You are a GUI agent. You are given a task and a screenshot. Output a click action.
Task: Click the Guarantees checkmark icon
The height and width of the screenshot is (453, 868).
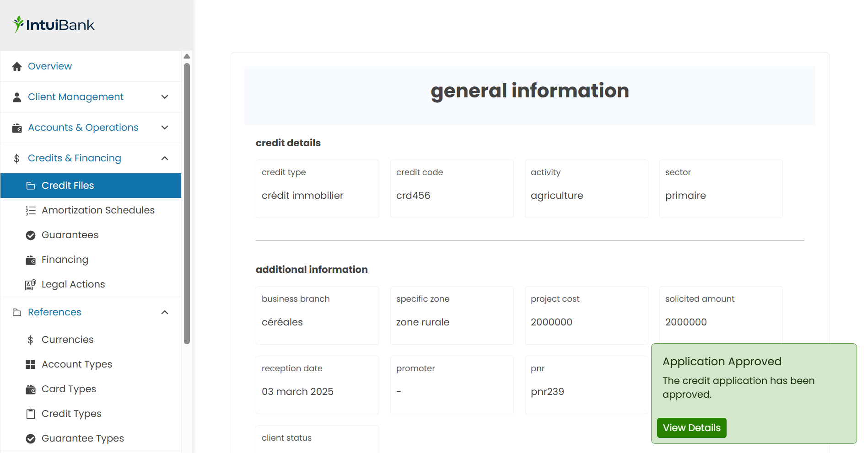coord(31,235)
